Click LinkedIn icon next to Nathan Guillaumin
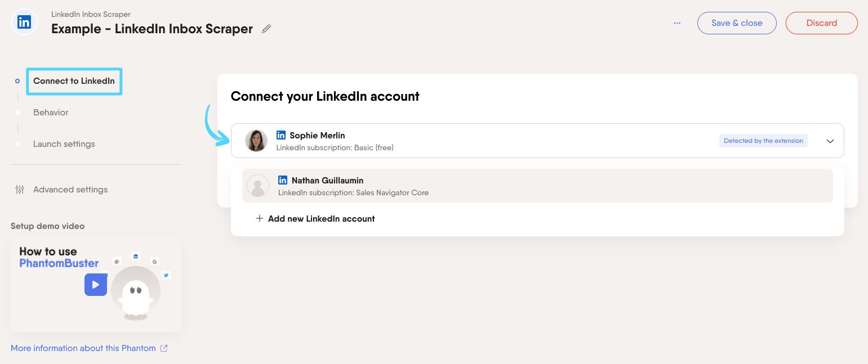Viewport: 868px width, 364px height. 283,180
